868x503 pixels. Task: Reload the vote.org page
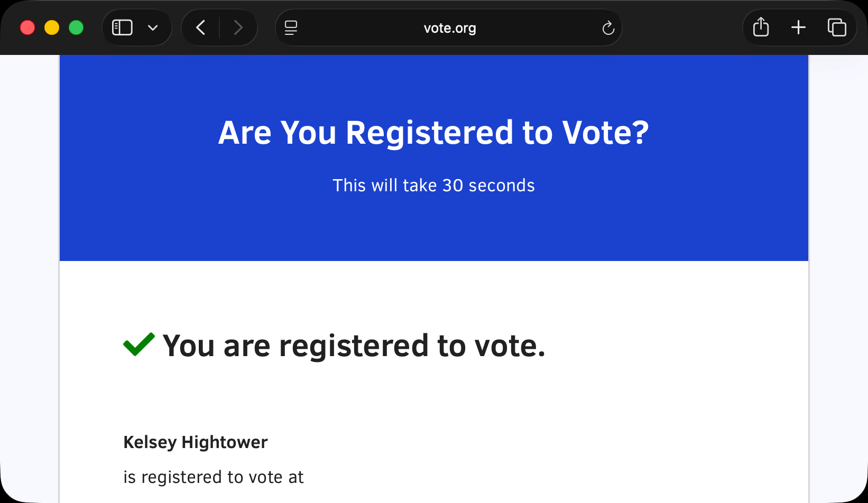coord(608,27)
